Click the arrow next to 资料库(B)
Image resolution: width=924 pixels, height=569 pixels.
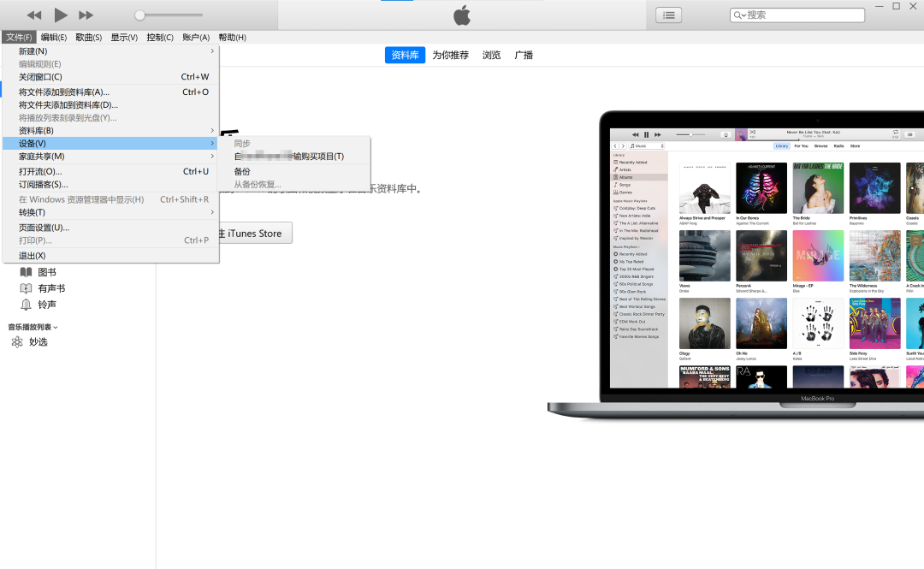212,130
